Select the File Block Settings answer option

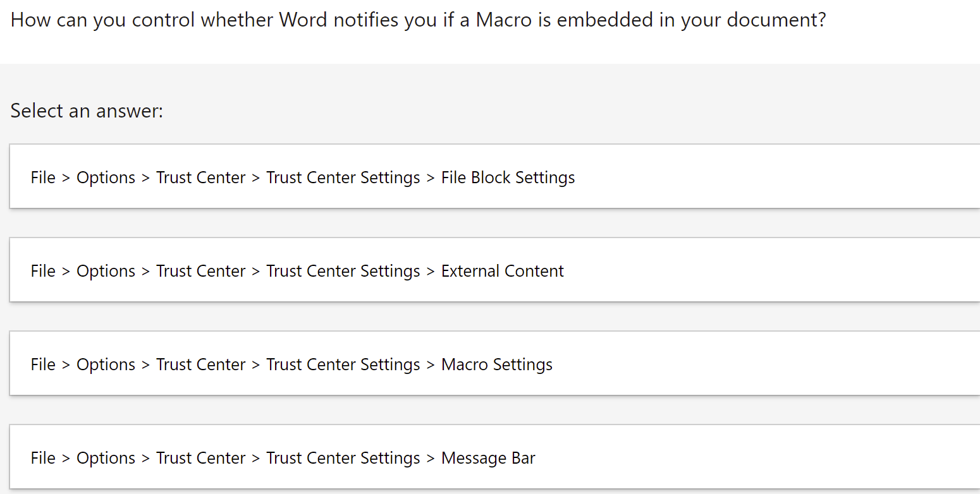[493, 177]
